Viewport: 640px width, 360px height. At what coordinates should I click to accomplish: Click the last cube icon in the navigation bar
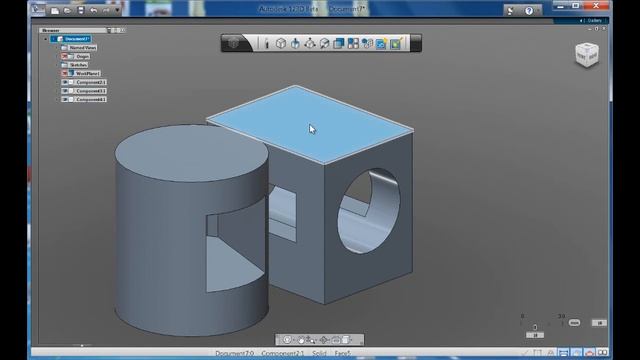346,340
